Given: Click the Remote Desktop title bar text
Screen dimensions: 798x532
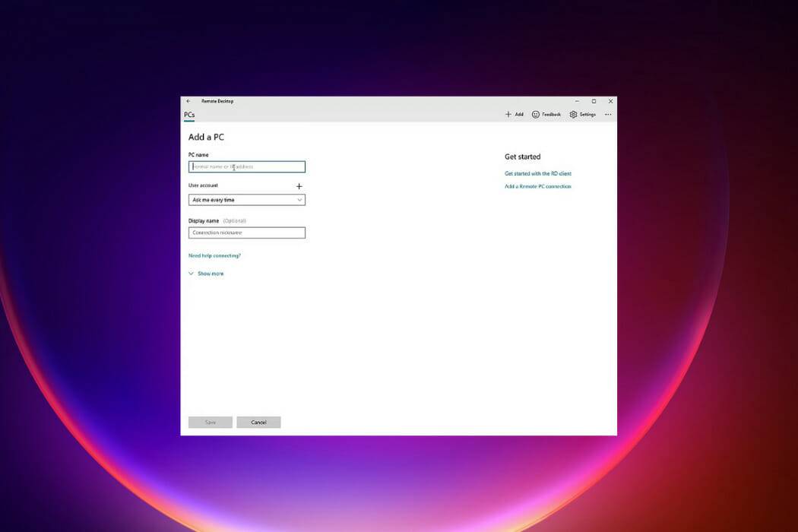Looking at the screenshot, I should (x=217, y=100).
